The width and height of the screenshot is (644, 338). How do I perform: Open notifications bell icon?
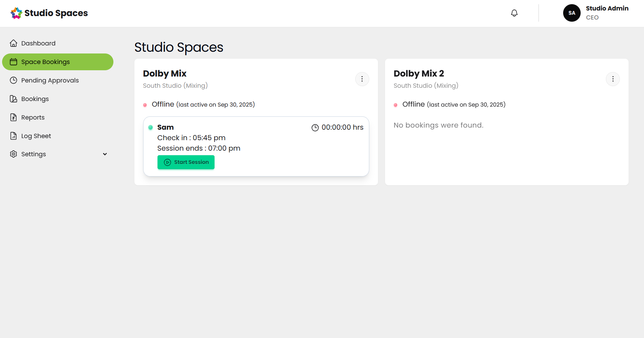pyautogui.click(x=514, y=13)
